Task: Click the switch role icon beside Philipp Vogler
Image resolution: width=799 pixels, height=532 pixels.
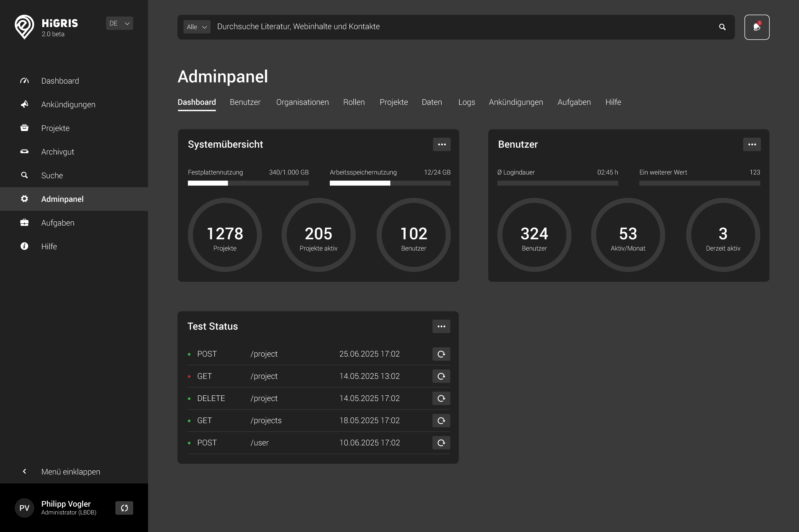Action: [124, 508]
